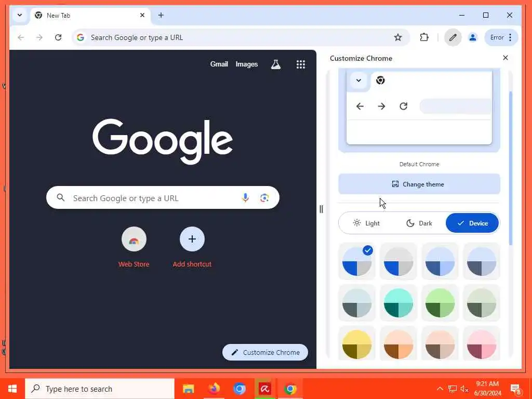Click the Default Chrome theme preview thumbnail
The image size is (532, 399).
[x=419, y=110]
